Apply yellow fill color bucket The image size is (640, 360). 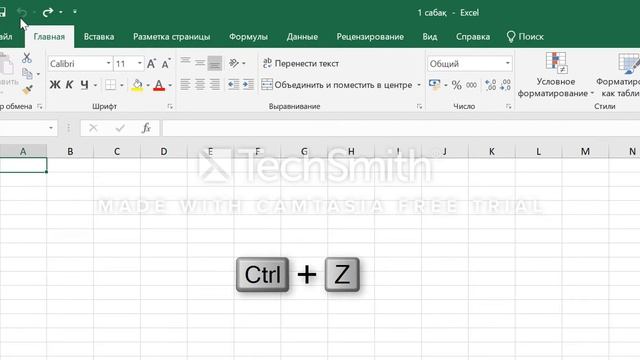[137, 85]
